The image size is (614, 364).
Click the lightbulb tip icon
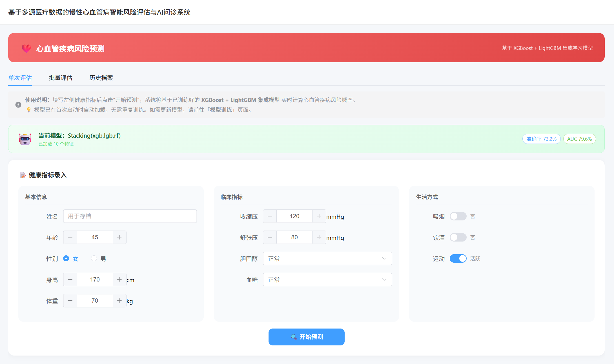(x=29, y=110)
